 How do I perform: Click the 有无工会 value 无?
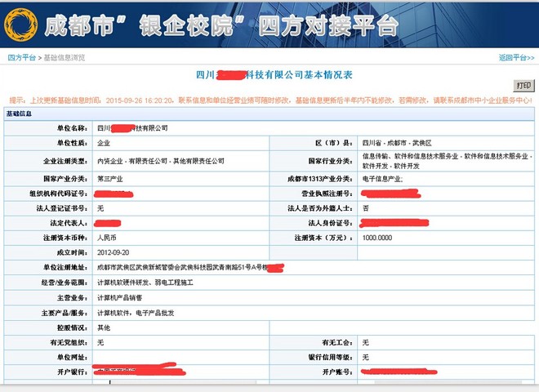click(366, 342)
